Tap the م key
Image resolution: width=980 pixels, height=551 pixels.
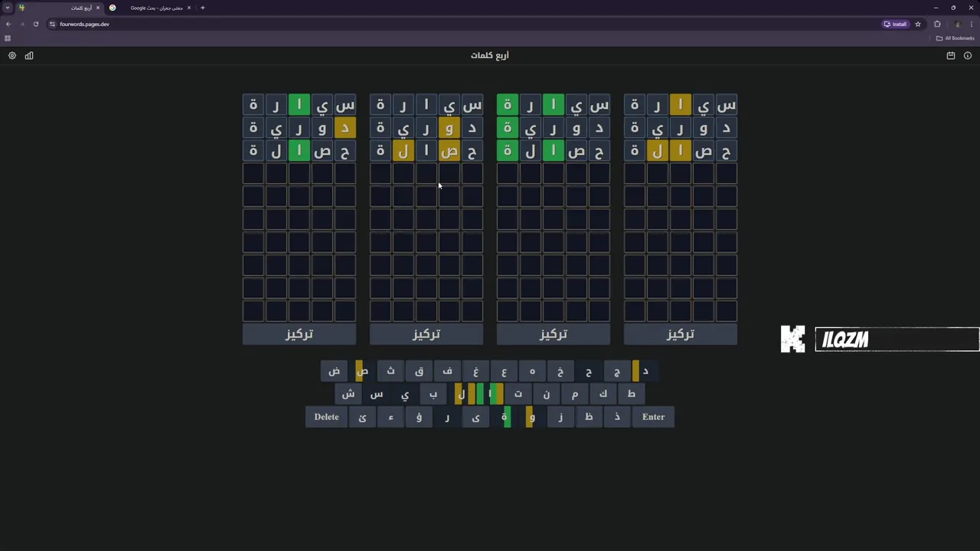(x=575, y=394)
